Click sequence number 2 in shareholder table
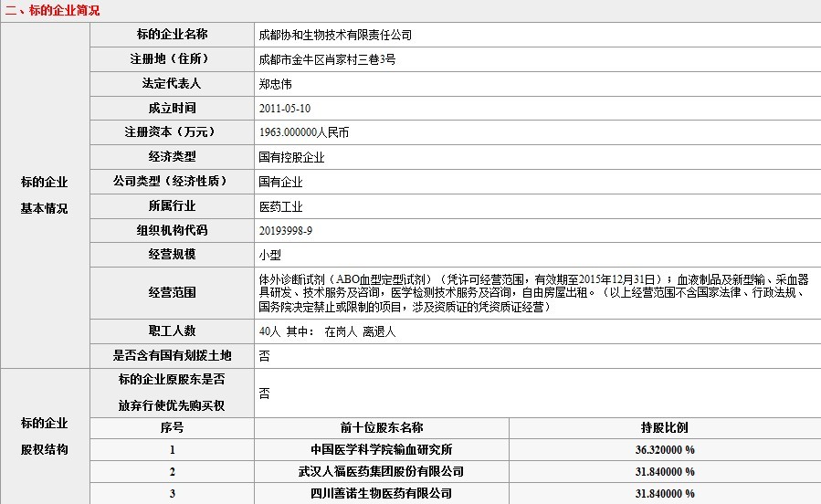 172,472
